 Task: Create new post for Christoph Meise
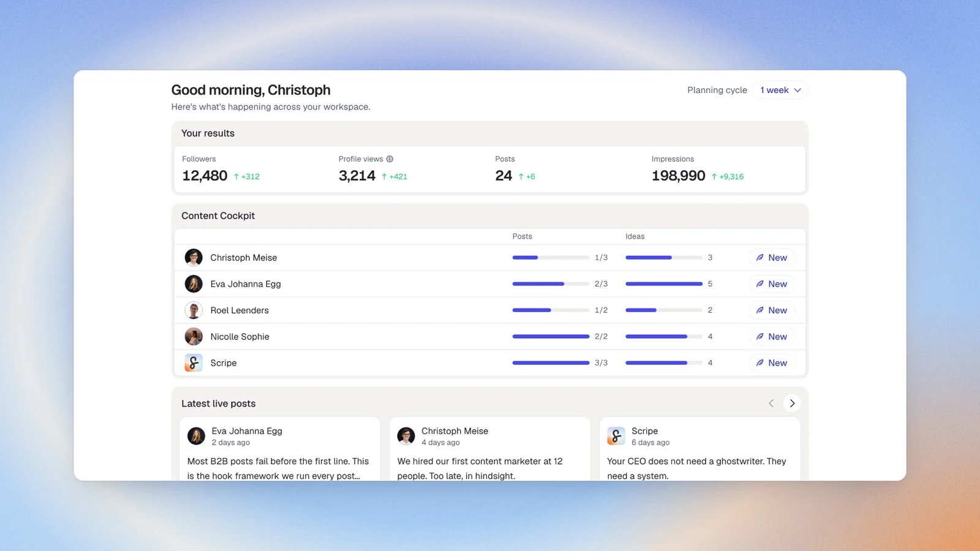coord(772,258)
